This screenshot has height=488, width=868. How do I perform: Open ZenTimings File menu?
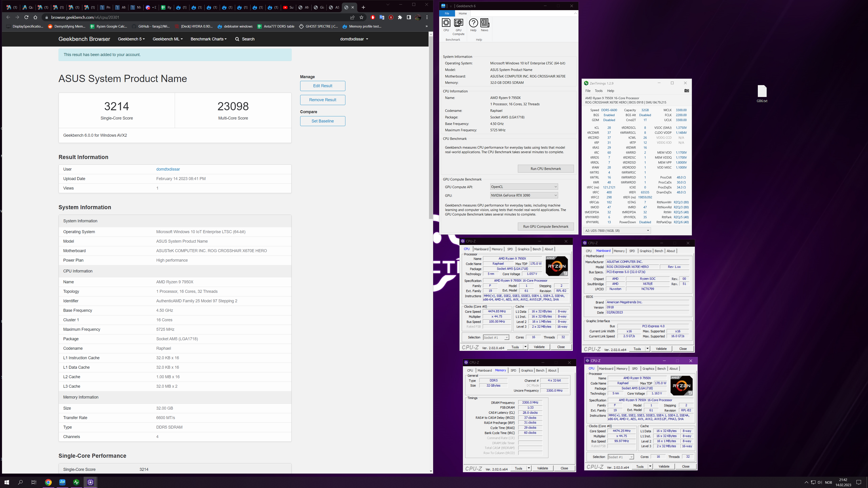(588, 91)
